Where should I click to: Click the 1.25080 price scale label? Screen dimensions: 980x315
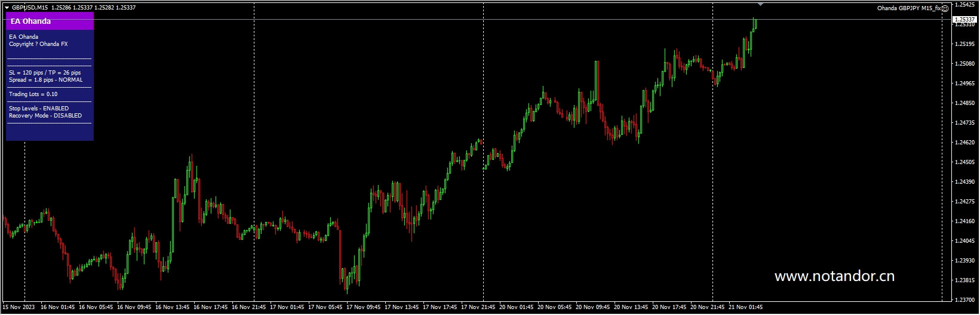pos(965,64)
